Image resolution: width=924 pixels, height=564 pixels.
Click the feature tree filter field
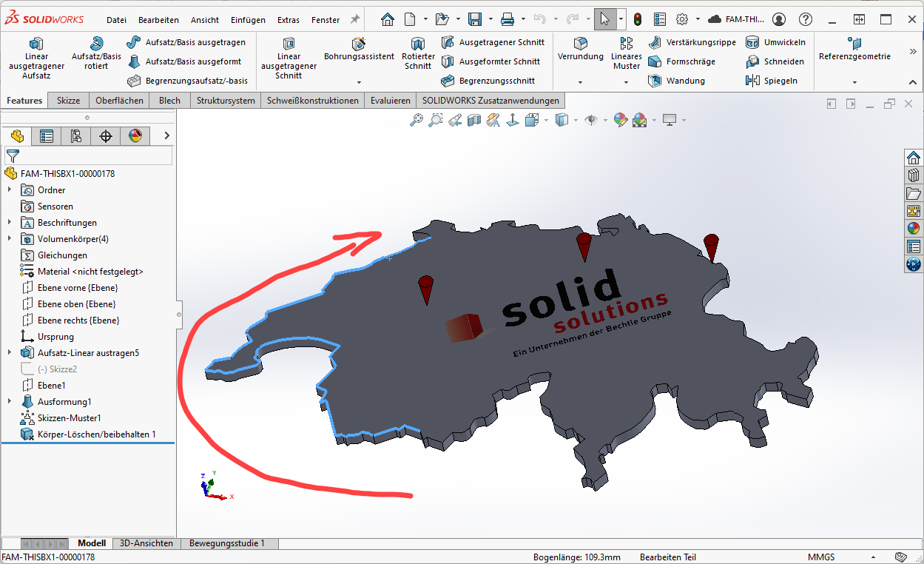(92, 156)
